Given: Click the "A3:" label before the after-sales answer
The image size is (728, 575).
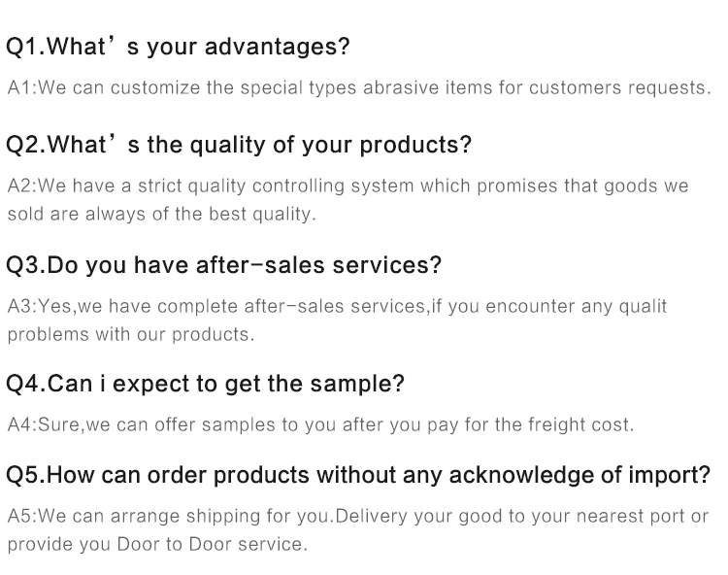Looking at the screenshot, I should (x=21, y=306).
